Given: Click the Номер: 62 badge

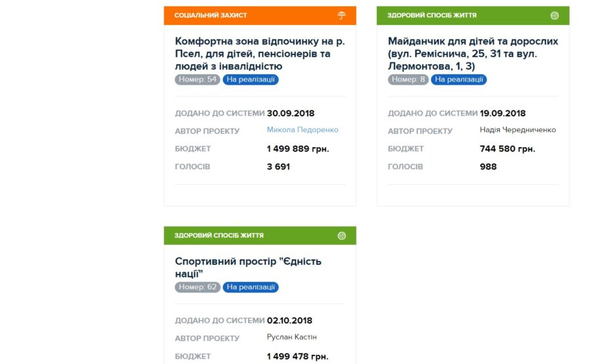Looking at the screenshot, I should [x=197, y=287].
